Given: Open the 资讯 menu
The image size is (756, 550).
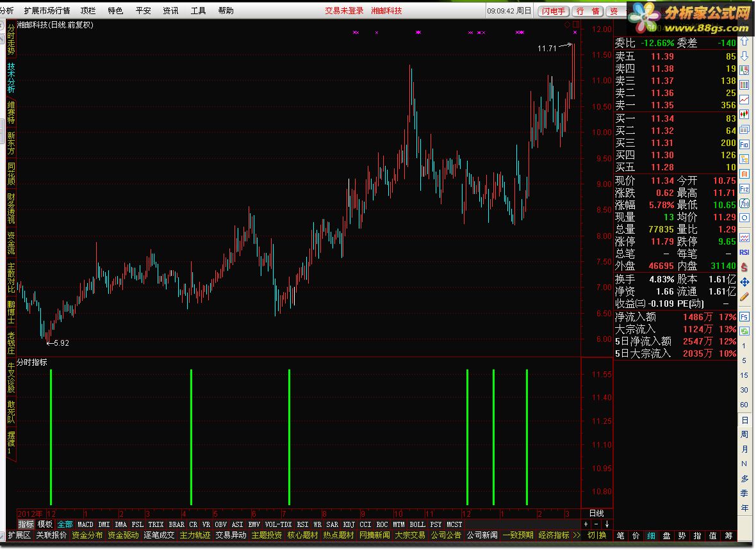Looking at the screenshot, I should (170, 10).
